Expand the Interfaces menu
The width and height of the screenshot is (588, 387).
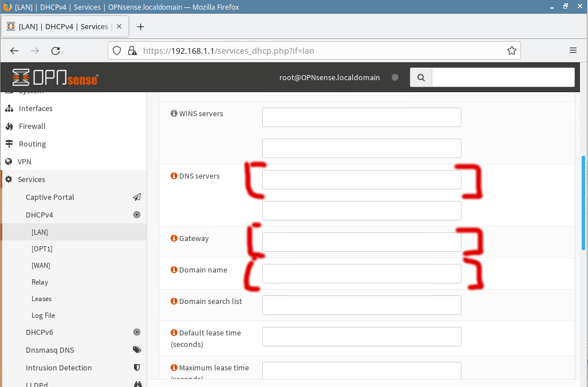(35, 108)
